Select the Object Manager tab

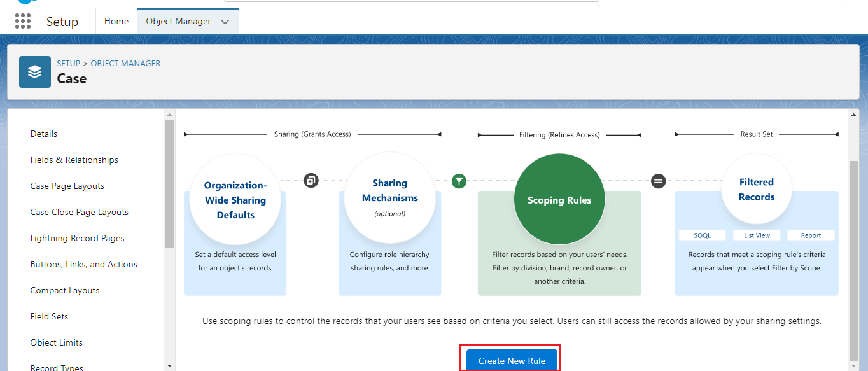click(178, 21)
